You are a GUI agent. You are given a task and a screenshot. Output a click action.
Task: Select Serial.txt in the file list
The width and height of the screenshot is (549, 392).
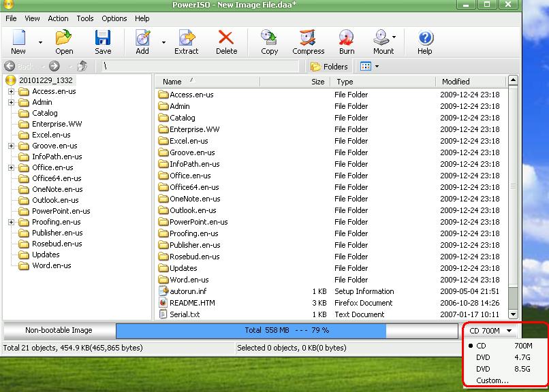[x=184, y=314]
